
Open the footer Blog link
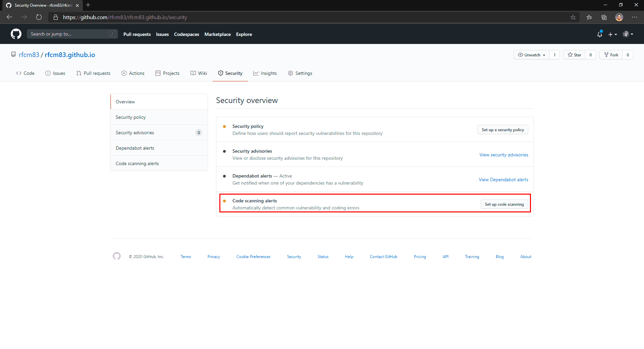pyautogui.click(x=499, y=257)
